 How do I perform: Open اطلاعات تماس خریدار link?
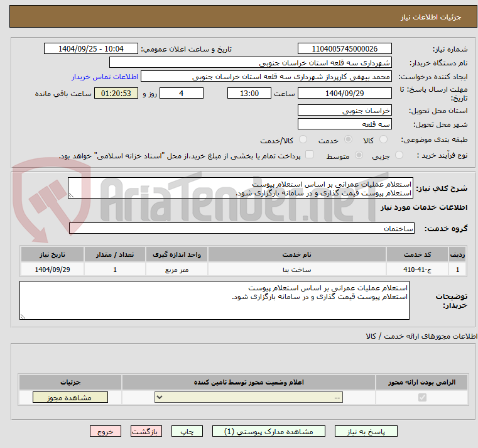104,77
